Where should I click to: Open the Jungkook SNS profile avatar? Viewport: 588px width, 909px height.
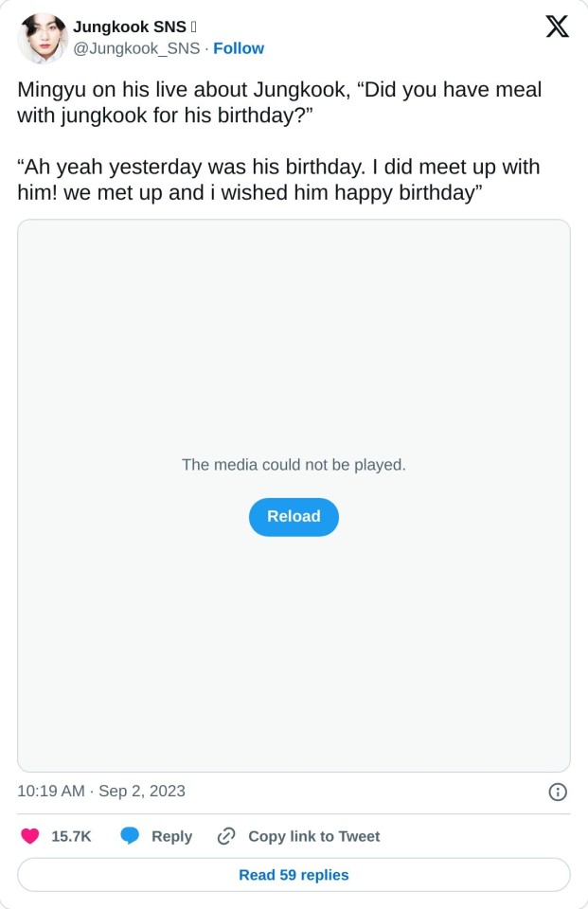[x=42, y=38]
